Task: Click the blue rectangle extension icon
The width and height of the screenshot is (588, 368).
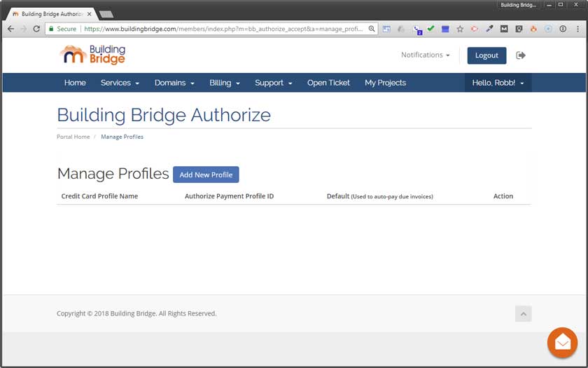Action: [x=445, y=29]
